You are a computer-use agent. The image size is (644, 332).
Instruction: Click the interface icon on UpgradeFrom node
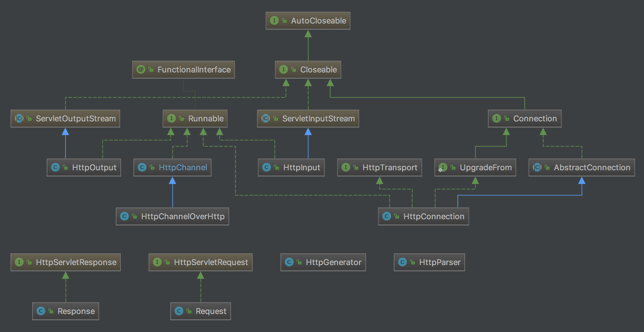[443, 168]
